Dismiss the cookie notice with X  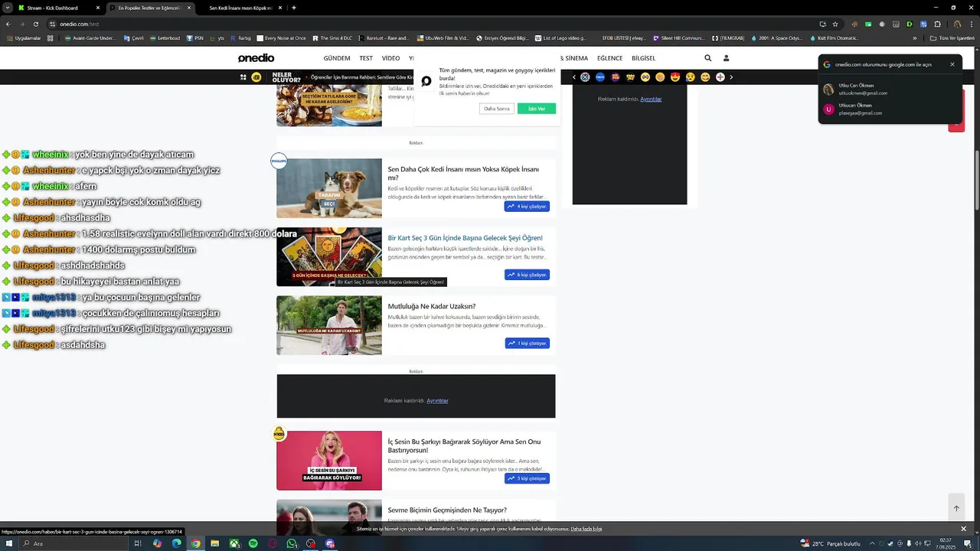pos(963,529)
